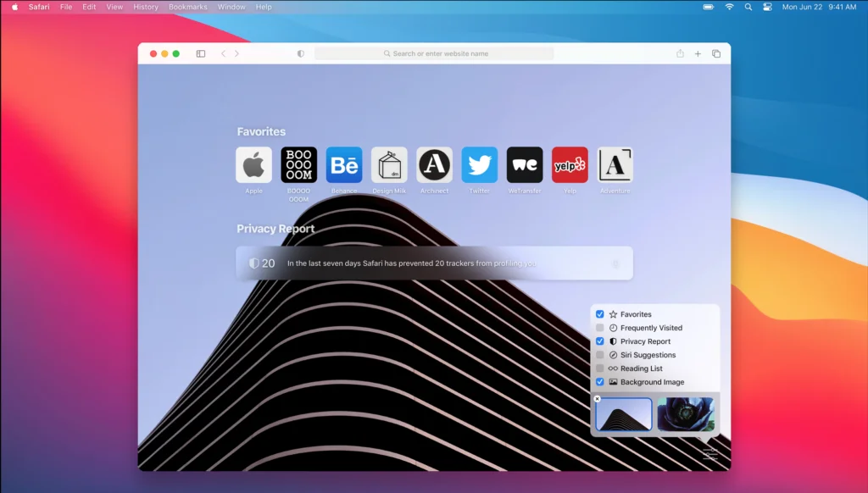Open the Window menu
Viewport: 868px width, 493px height.
[231, 7]
